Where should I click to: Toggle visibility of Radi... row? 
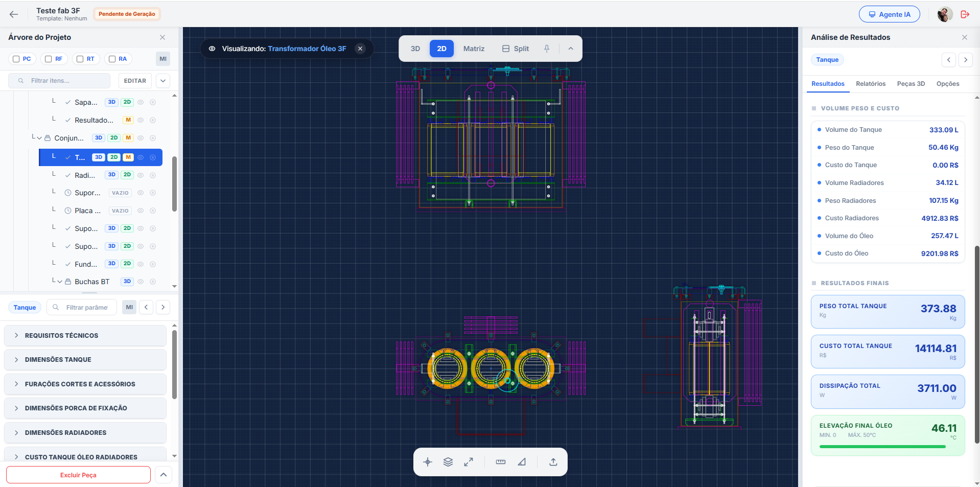pyautogui.click(x=141, y=175)
